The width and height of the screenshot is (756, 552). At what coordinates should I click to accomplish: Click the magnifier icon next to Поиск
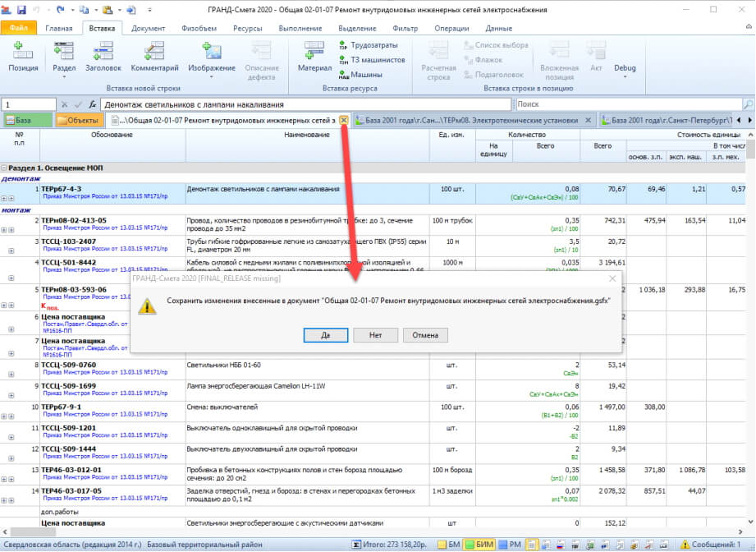[x=748, y=104]
